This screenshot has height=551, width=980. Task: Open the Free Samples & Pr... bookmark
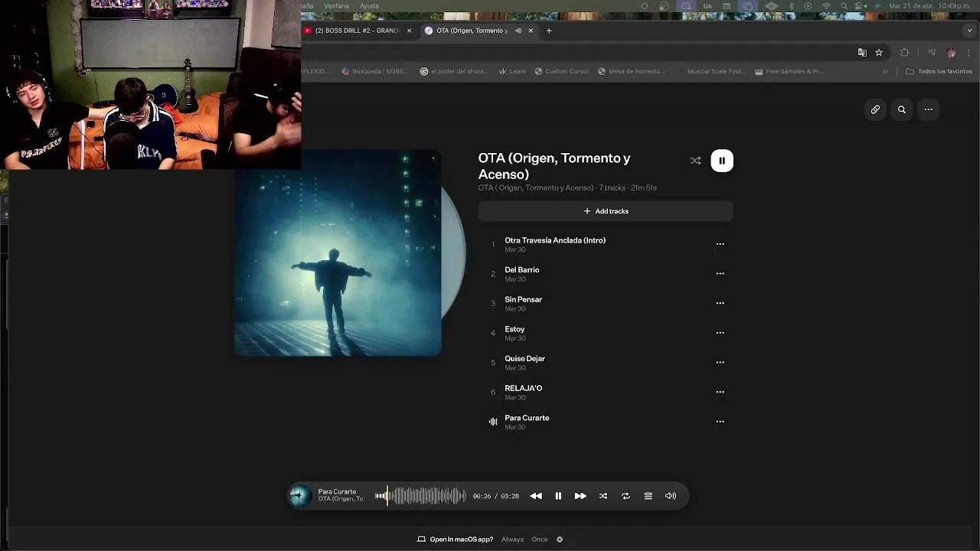pos(789,71)
